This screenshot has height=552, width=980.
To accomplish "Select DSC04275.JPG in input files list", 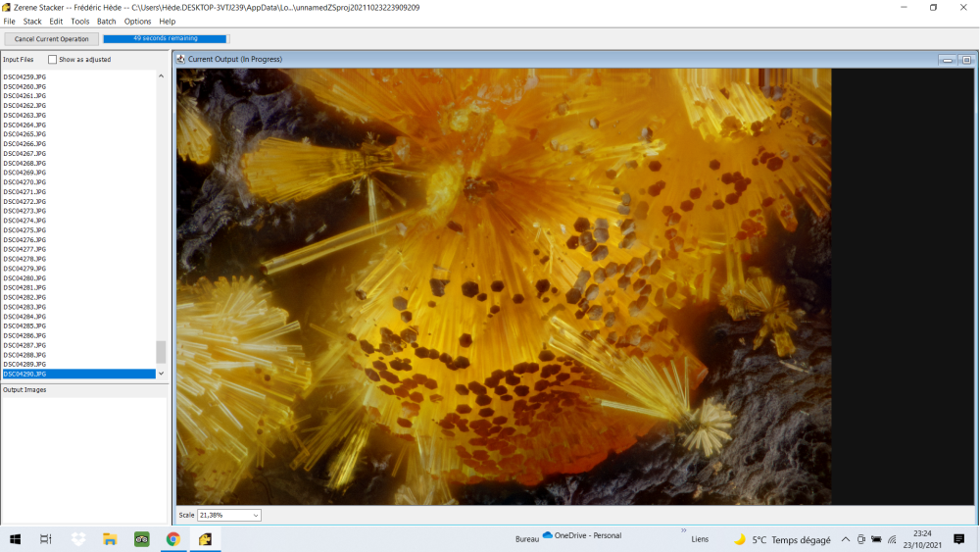I will (x=24, y=230).
